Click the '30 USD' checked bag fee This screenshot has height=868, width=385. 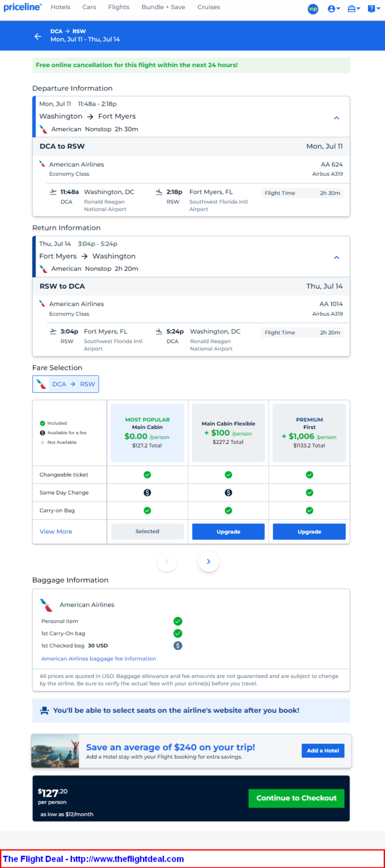click(98, 646)
